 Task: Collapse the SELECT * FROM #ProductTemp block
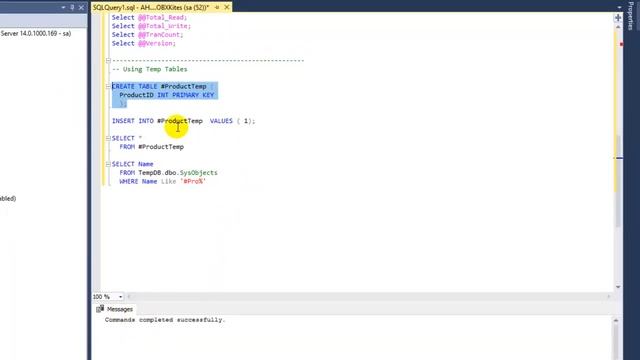coord(108,138)
